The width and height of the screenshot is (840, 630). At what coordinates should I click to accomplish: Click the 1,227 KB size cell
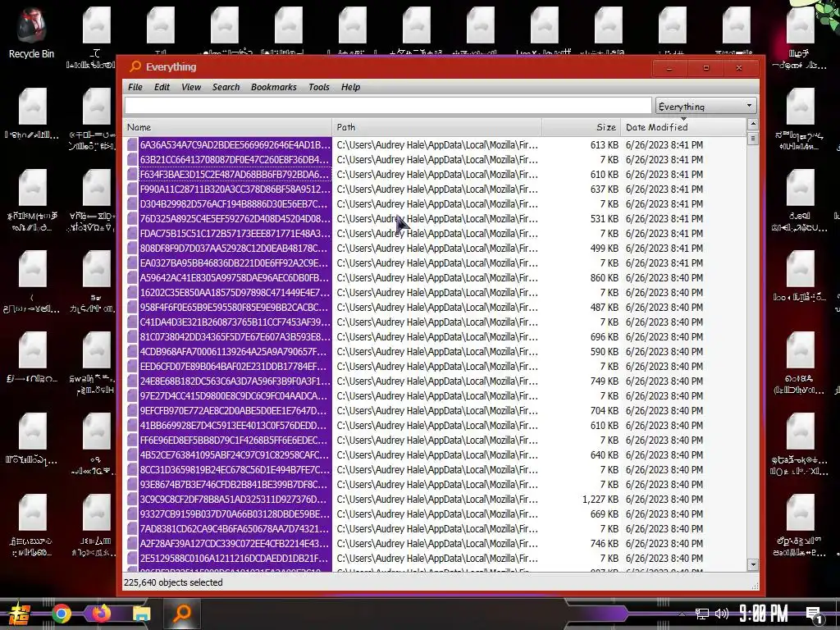coord(600,500)
